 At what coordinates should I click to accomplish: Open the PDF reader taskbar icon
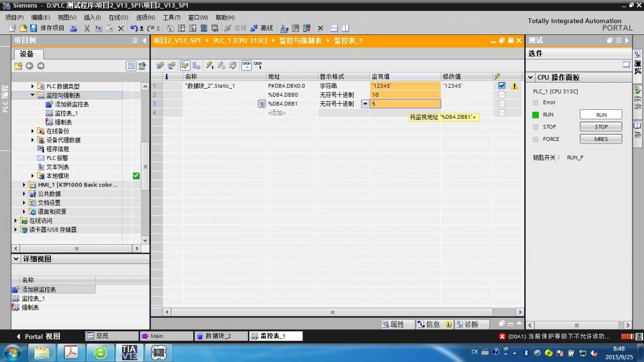tap(71, 352)
